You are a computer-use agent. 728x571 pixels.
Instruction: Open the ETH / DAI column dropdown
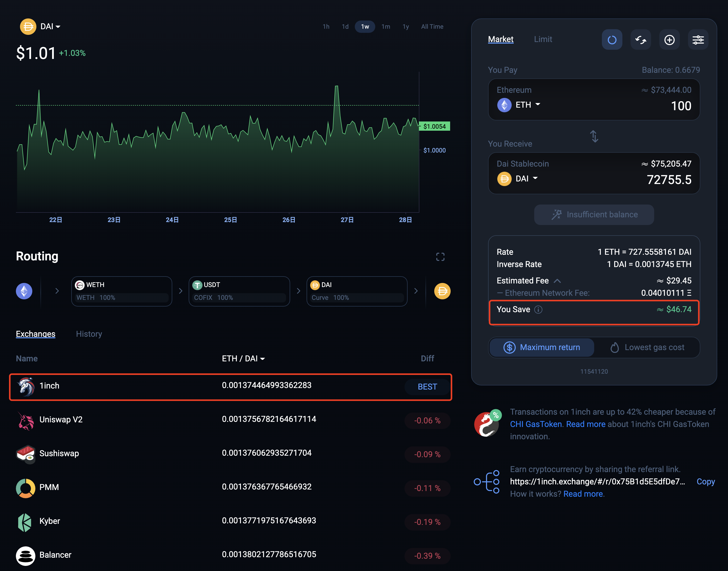243,358
